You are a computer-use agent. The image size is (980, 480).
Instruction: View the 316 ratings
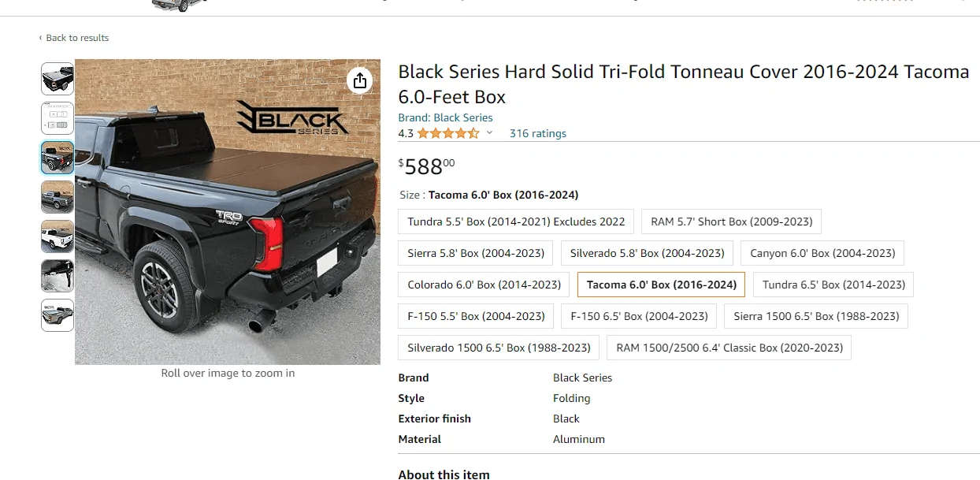tap(537, 133)
